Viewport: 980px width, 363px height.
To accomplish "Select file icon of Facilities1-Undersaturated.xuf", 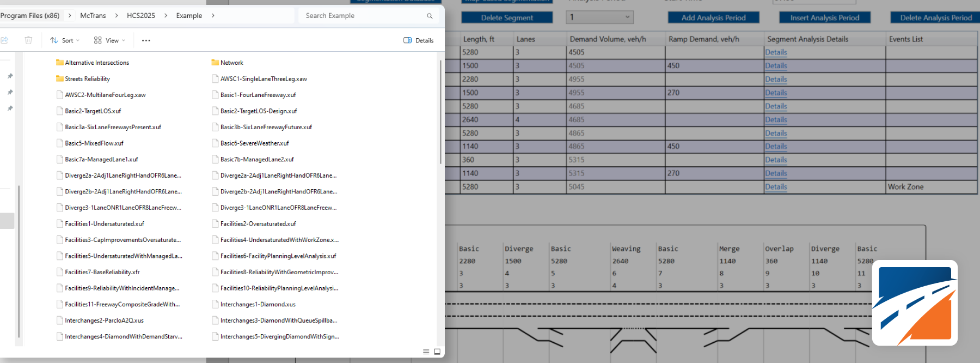I will tap(60, 224).
